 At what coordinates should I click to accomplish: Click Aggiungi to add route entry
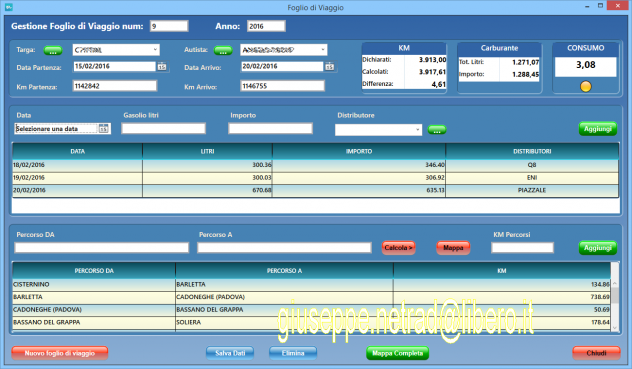point(598,248)
